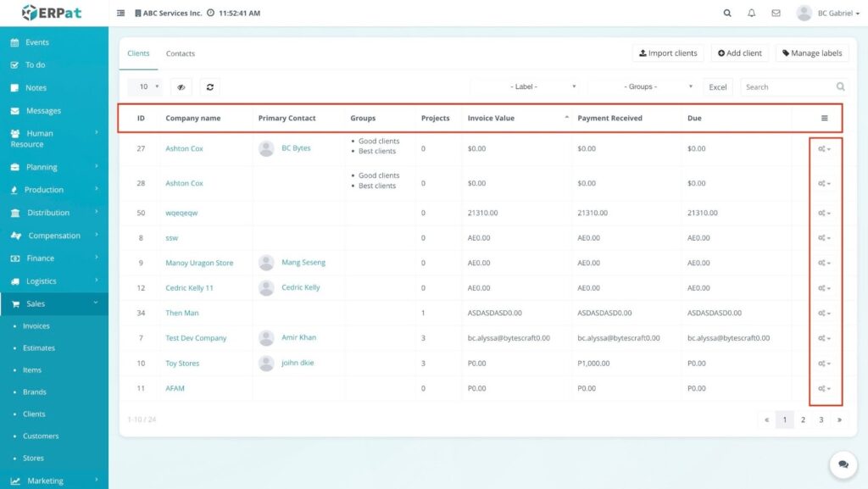Click the Add client button
The height and width of the screenshot is (489, 868).
click(x=739, y=53)
